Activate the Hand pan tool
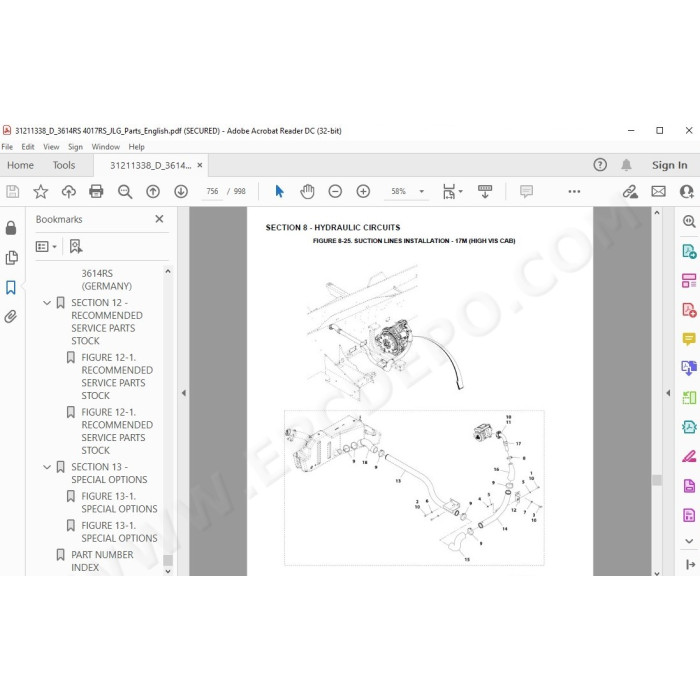This screenshot has width=700, height=700. (307, 192)
